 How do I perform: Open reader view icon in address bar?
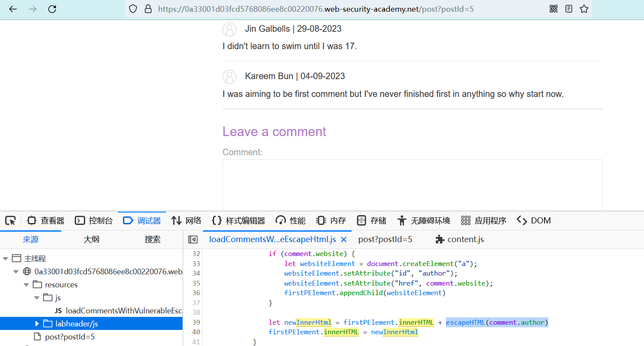[x=568, y=9]
